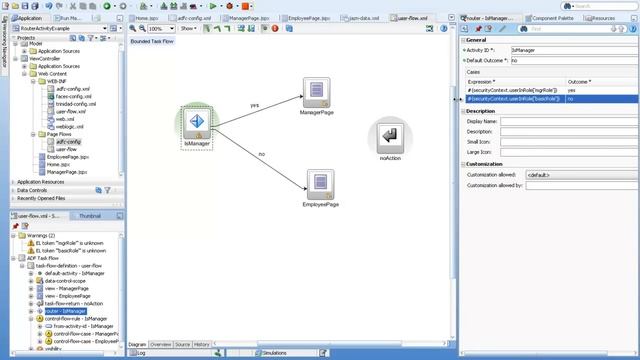Select the mgrRole expression case row
The height and width of the screenshot is (360, 640).
552,90
